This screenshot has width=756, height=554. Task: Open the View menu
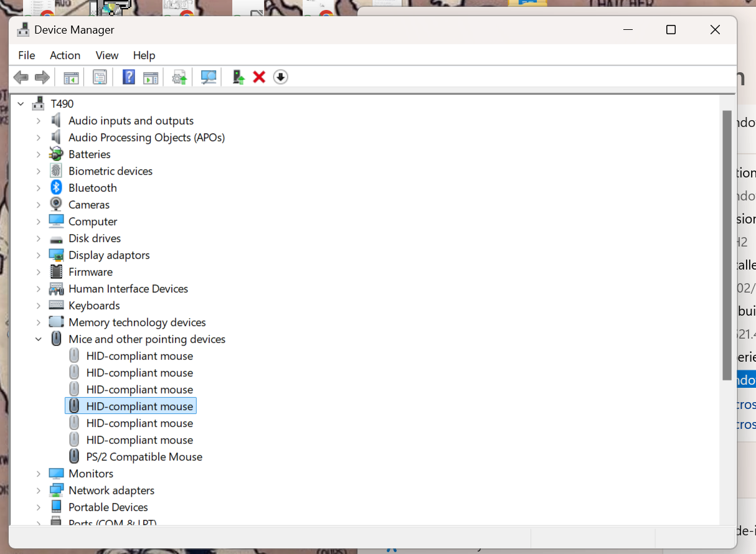click(x=107, y=55)
